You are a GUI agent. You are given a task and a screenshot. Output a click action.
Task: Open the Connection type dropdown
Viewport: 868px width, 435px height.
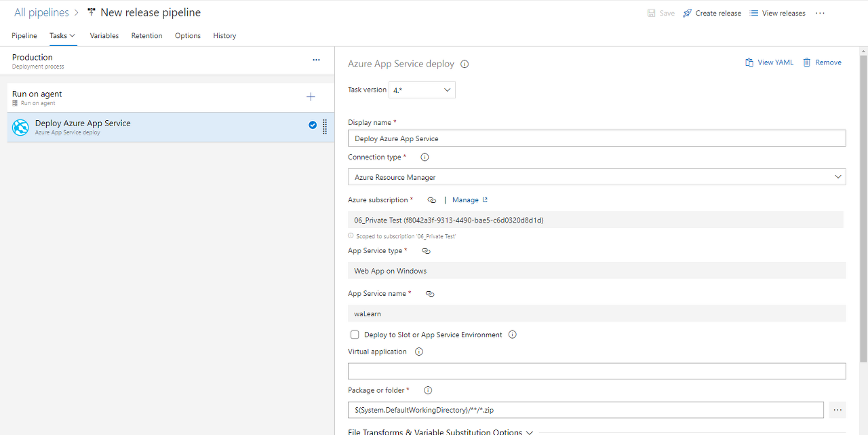pos(597,177)
